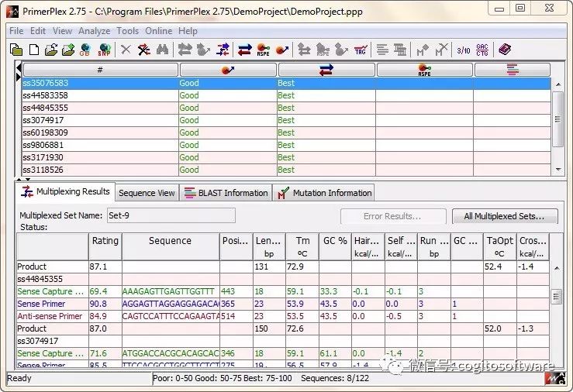The width and height of the screenshot is (573, 392).
Task: Open the purple help book icon
Action: click(505, 50)
